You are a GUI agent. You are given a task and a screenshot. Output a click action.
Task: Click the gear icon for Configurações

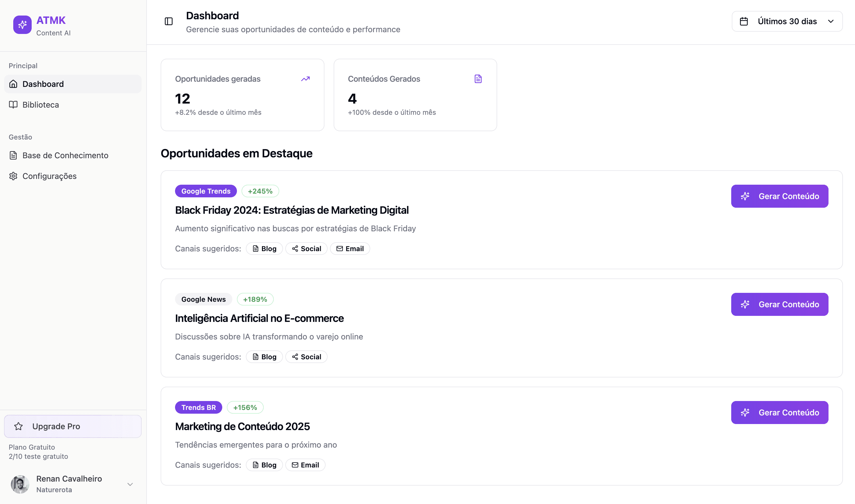click(x=13, y=176)
